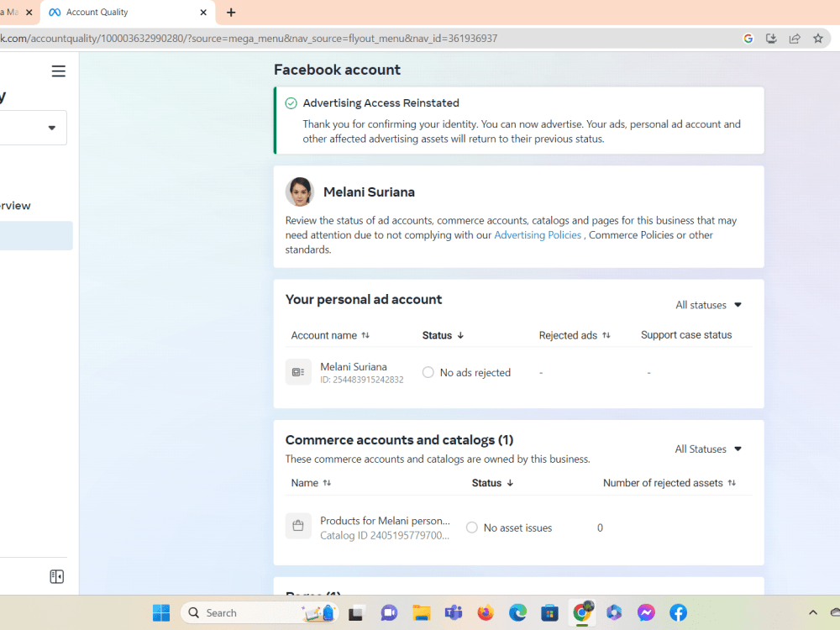The height and width of the screenshot is (630, 840).
Task: Select the Overview item in the sidebar
Action: (15, 206)
